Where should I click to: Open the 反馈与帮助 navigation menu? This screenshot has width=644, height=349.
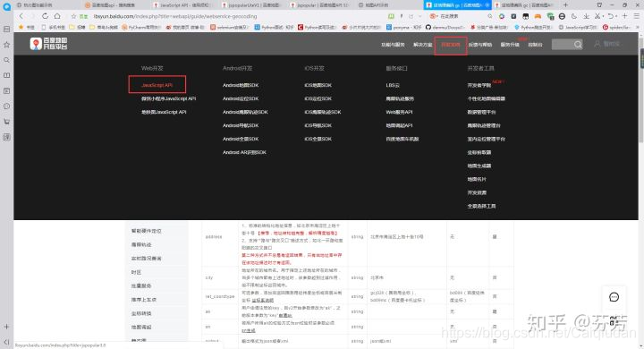(x=480, y=45)
